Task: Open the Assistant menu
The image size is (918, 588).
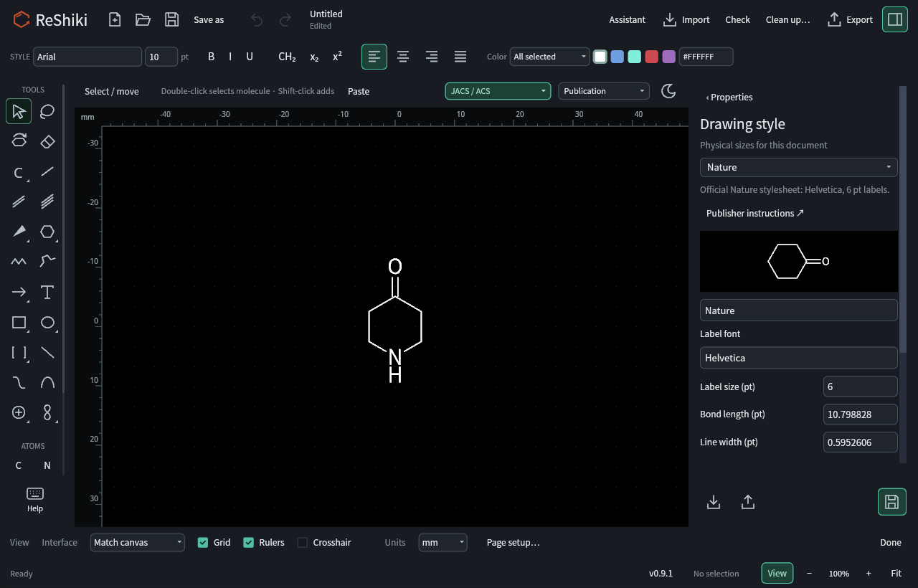Action: click(628, 19)
